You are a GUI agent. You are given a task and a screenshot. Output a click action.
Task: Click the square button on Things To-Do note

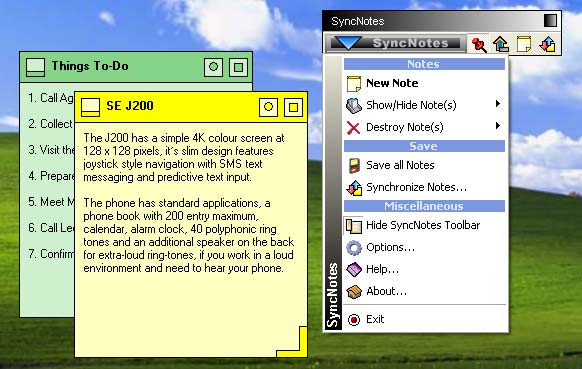pyautogui.click(x=238, y=67)
